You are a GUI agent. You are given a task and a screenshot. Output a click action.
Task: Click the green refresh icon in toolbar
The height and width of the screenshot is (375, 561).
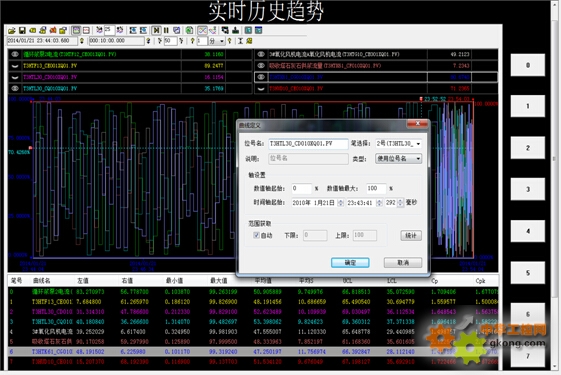pyautogui.click(x=189, y=31)
